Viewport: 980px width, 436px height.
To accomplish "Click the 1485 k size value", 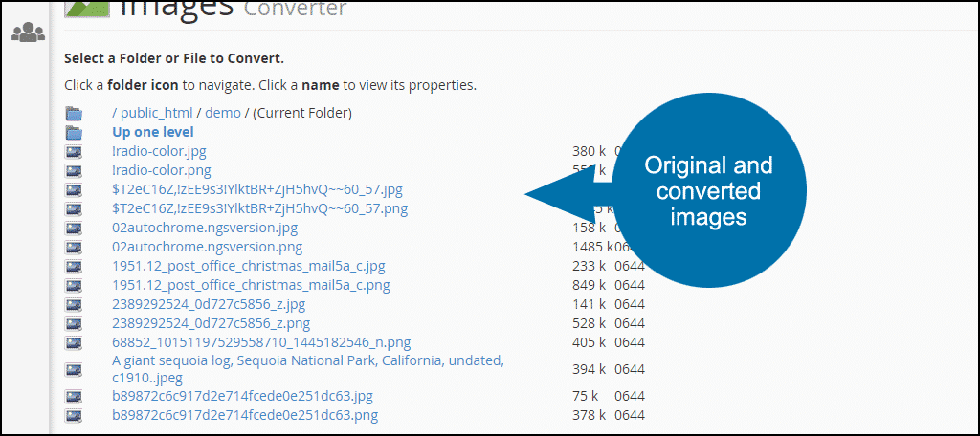I will tap(593, 247).
